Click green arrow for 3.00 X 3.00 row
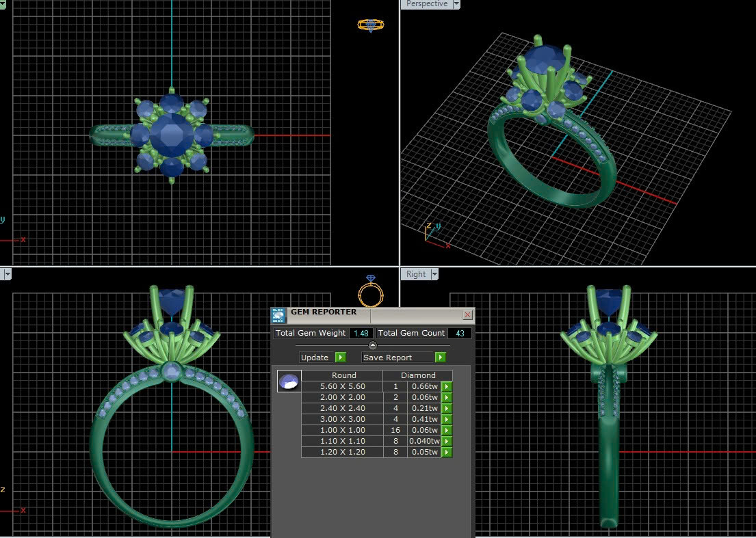This screenshot has height=538, width=756. 447,419
